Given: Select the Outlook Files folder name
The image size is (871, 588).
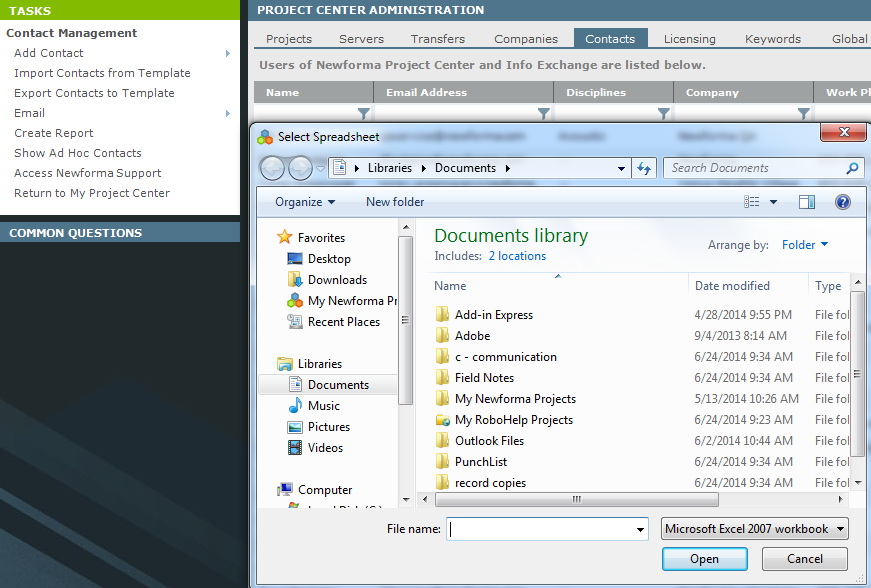Looking at the screenshot, I should 489,441.
